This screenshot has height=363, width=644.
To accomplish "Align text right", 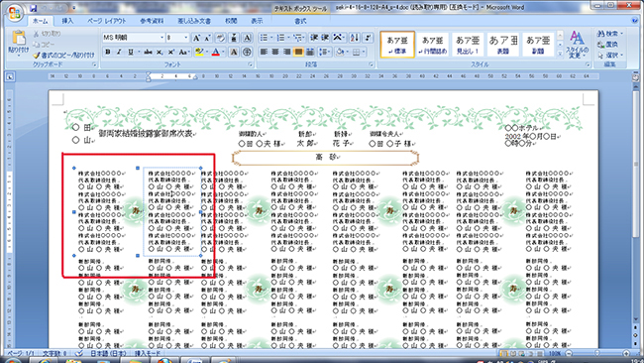I will pyautogui.click(x=286, y=52).
